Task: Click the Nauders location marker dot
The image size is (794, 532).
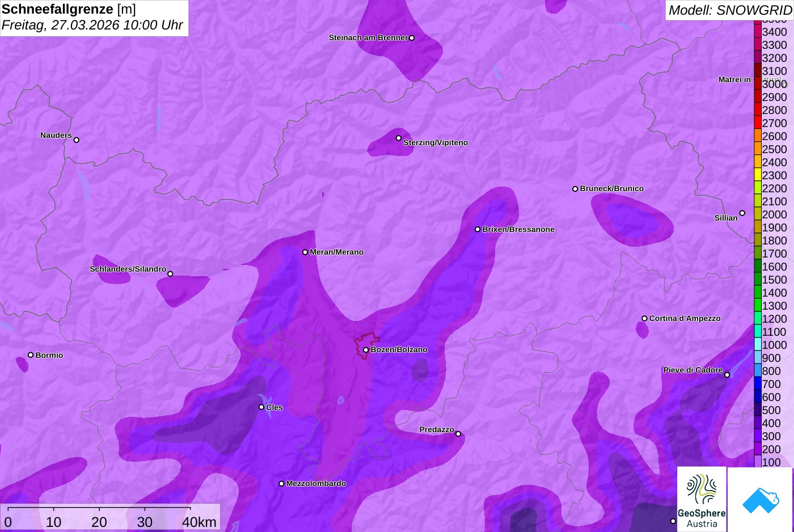Action: (77, 140)
